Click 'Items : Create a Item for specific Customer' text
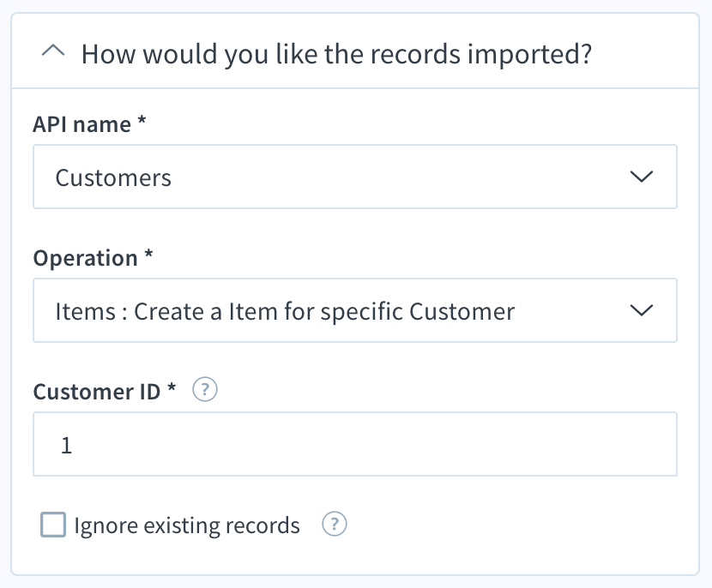 [x=285, y=312]
